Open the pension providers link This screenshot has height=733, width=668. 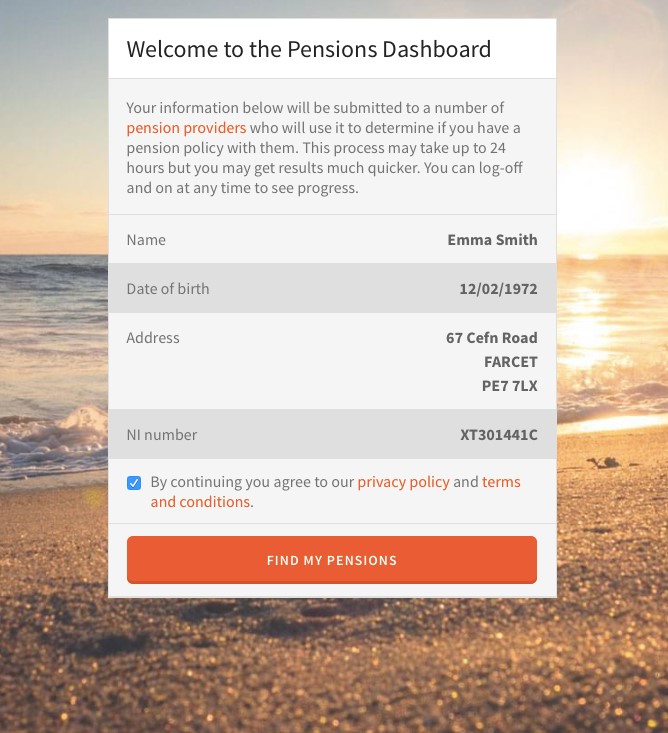[x=186, y=128]
